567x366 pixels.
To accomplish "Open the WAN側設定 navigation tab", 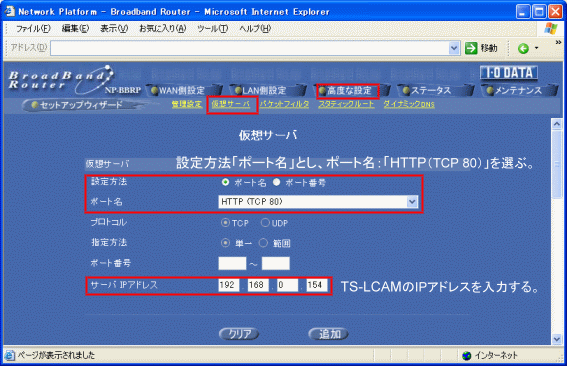I will click(183, 90).
